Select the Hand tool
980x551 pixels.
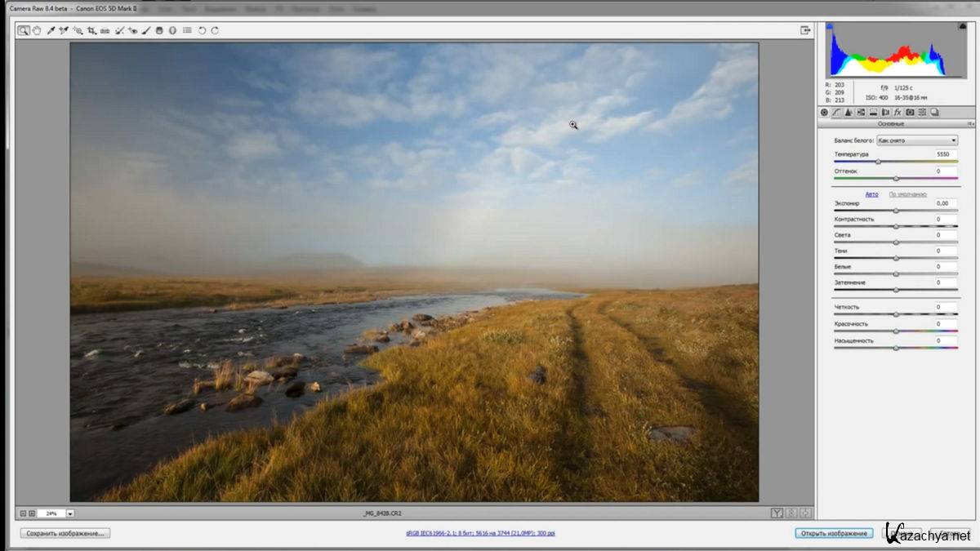tap(36, 30)
